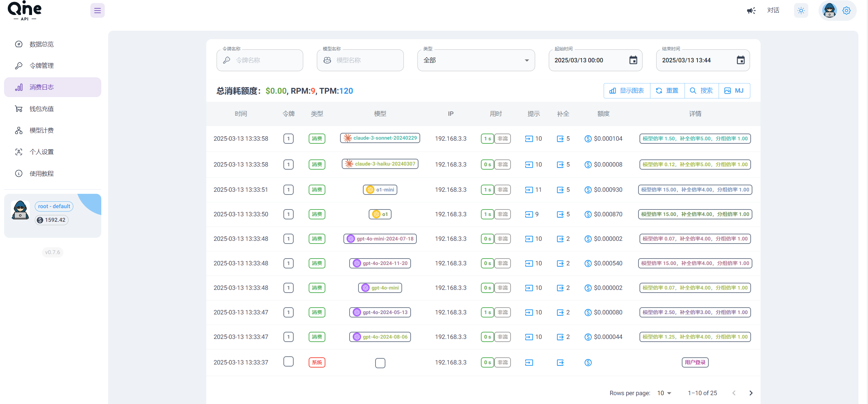
Task: Click the 显示图表 button
Action: point(627,91)
